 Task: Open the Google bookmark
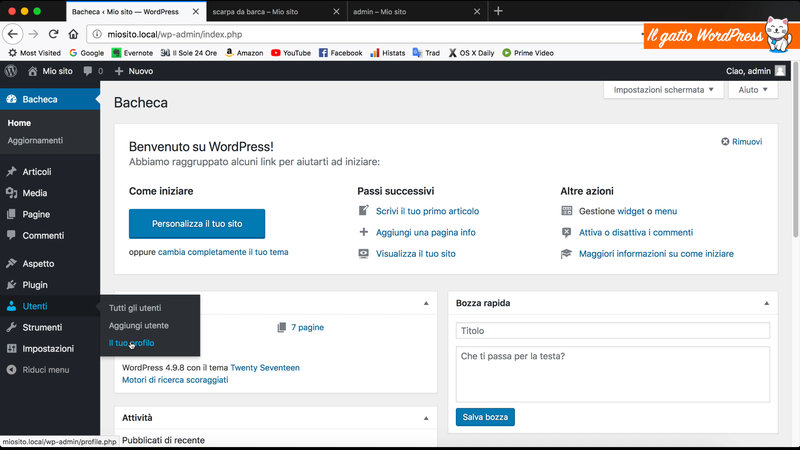pos(86,53)
